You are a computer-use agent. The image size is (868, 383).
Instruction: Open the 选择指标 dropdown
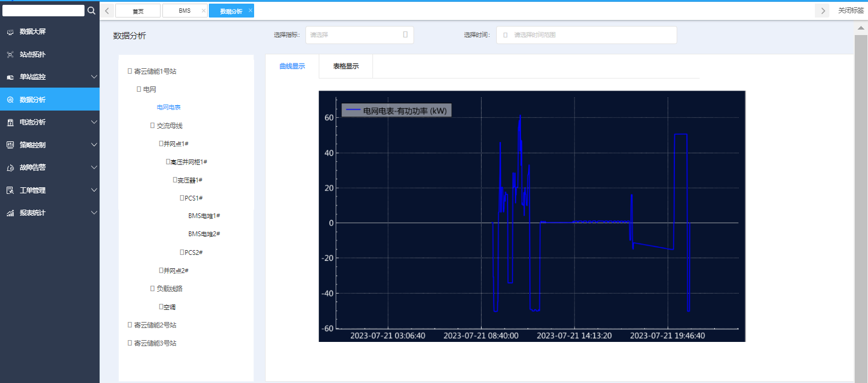pyautogui.click(x=360, y=35)
